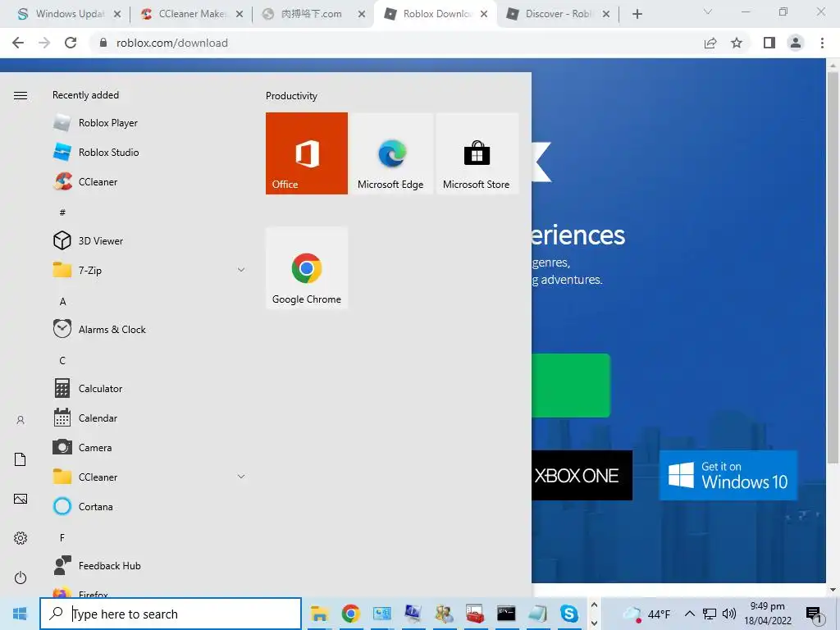Screen dimensions: 840x630
Task: Toggle Chrome side panel
Action: (x=769, y=43)
